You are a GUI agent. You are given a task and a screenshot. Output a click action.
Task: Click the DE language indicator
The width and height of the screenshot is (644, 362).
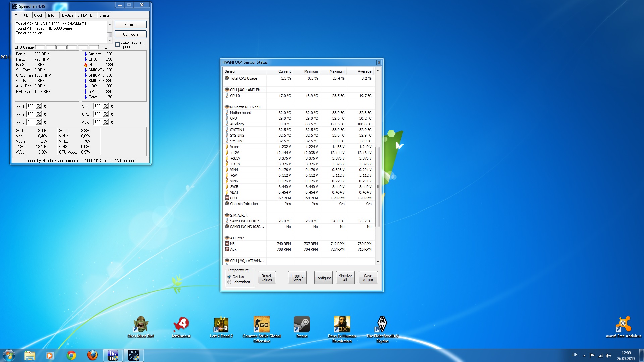(575, 355)
